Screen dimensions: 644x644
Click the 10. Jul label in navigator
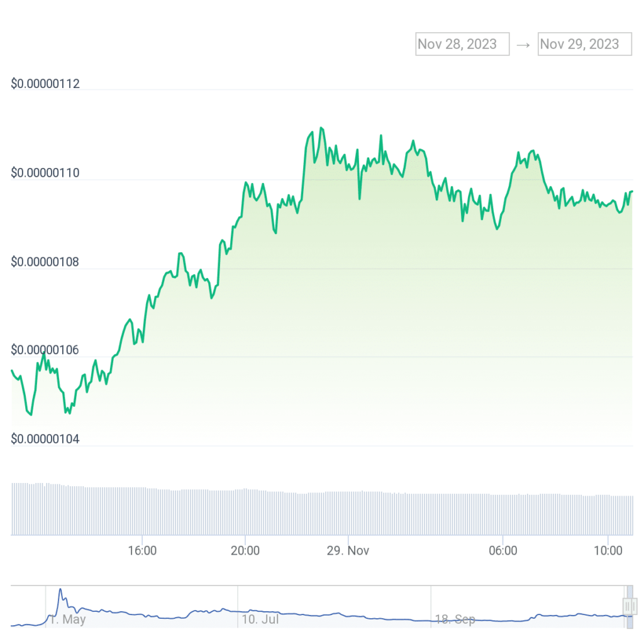click(260, 619)
